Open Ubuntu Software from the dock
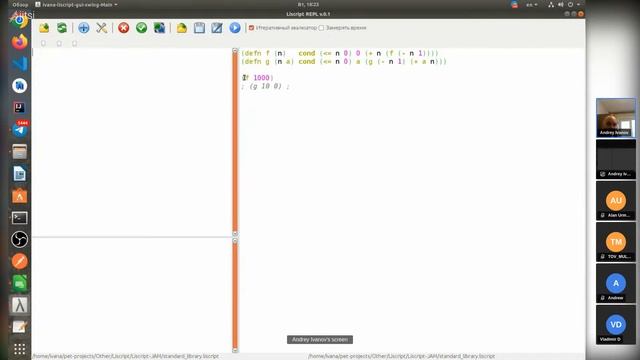 tap(19, 196)
